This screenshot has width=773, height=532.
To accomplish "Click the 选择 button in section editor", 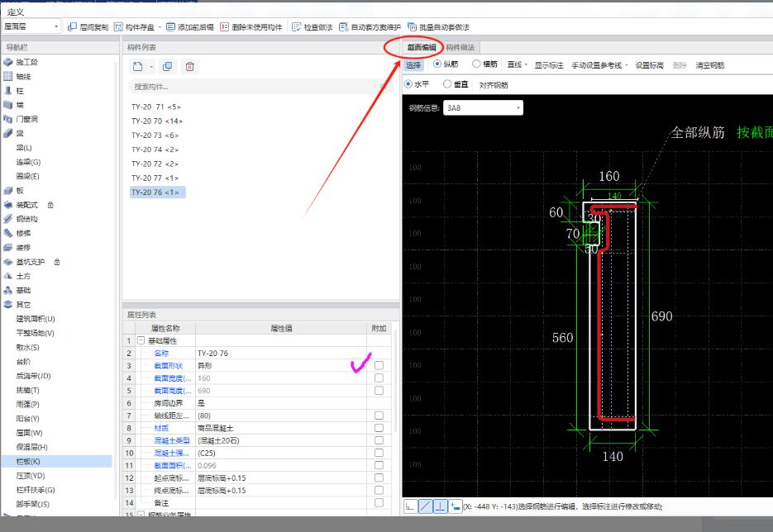I will (413, 65).
